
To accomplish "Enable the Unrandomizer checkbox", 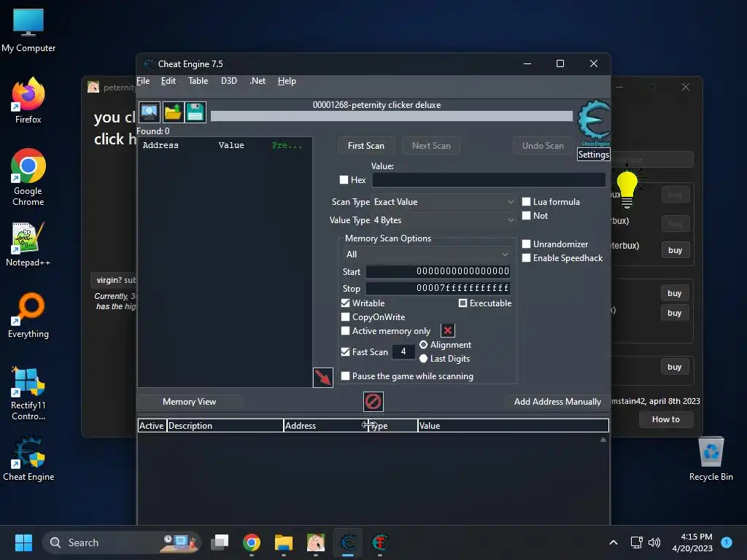I will [x=527, y=244].
